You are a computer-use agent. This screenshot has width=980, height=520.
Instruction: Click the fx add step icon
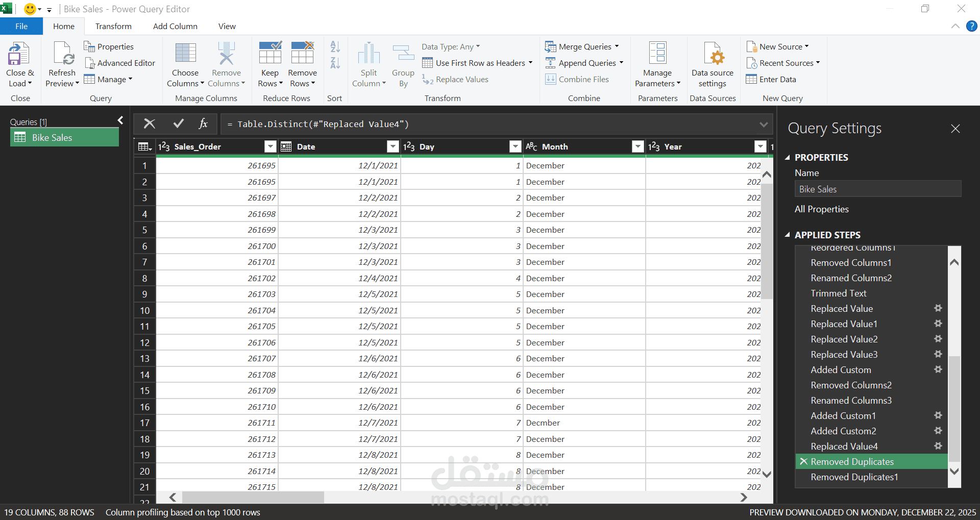coord(203,123)
